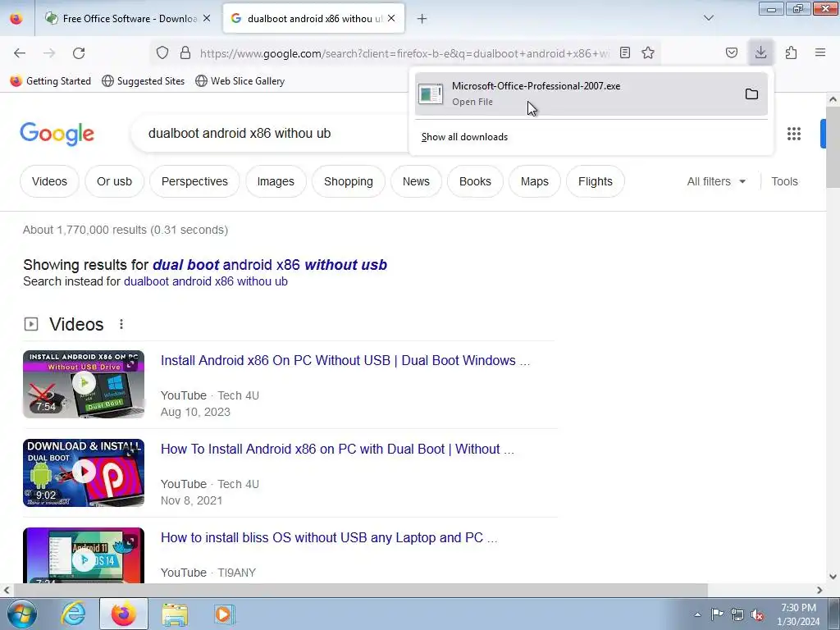
Task: Open Install Android x86 On PC Without USB video link
Action: tap(345, 361)
